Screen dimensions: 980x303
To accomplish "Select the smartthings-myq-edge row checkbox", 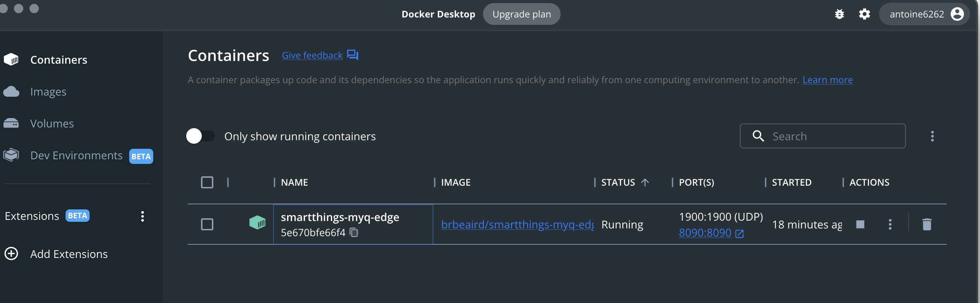I will click(x=207, y=224).
